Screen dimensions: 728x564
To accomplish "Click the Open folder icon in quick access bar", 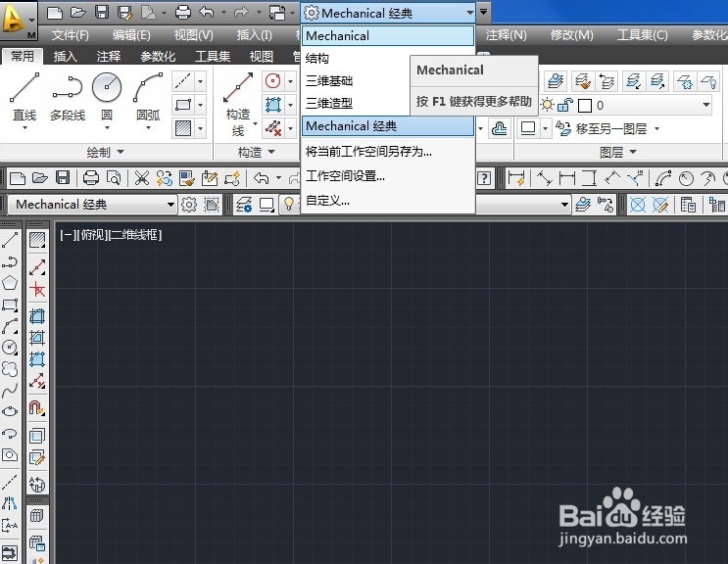I will 78,13.
